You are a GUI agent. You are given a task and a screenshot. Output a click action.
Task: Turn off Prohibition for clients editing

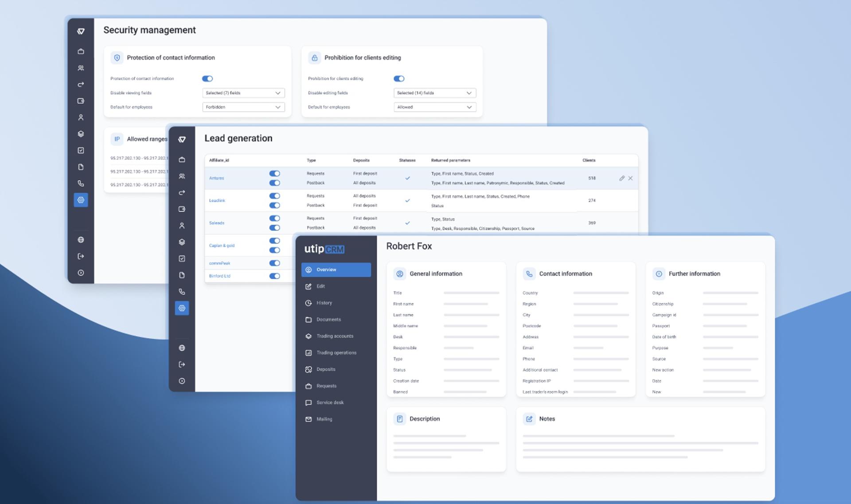399,78
